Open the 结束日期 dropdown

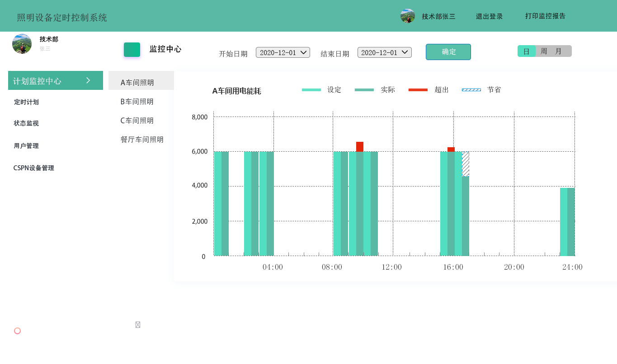click(x=385, y=52)
